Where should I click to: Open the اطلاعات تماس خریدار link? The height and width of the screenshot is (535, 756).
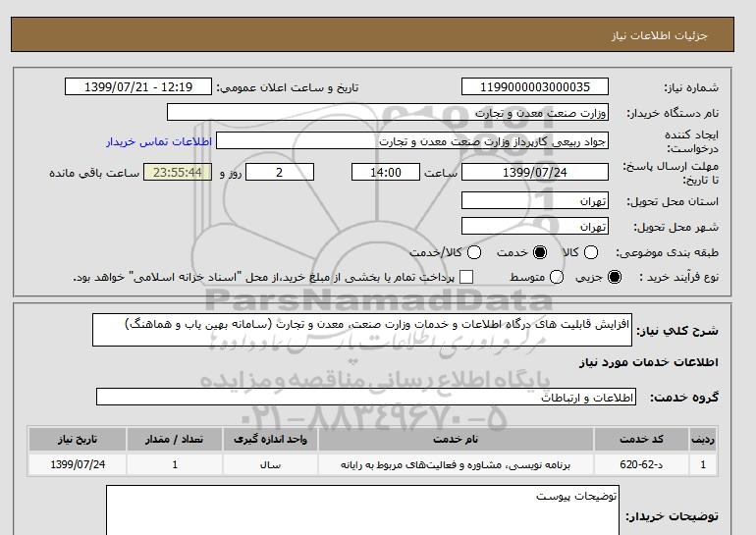click(x=159, y=141)
